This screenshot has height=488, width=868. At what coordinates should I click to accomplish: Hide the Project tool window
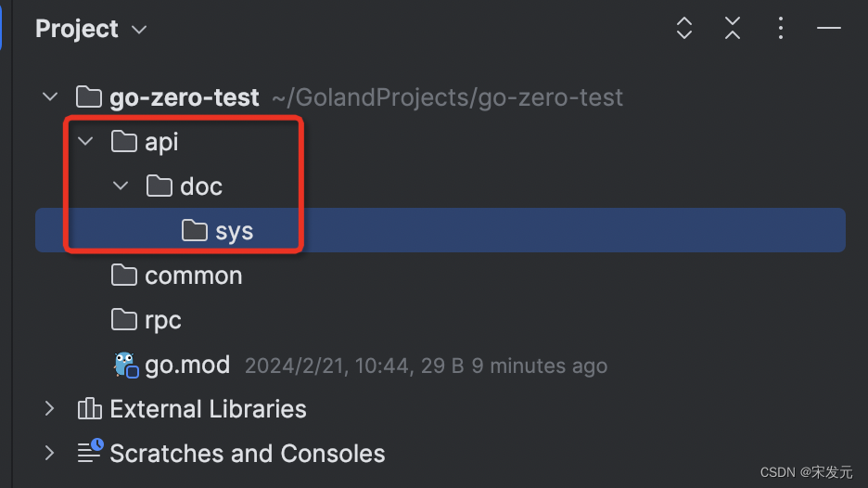828,29
